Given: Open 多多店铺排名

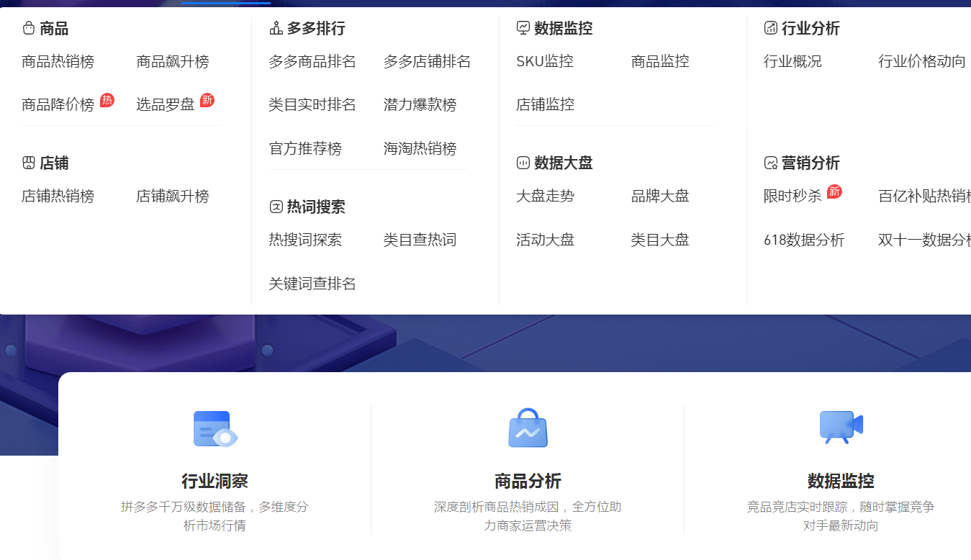Looking at the screenshot, I should [428, 62].
